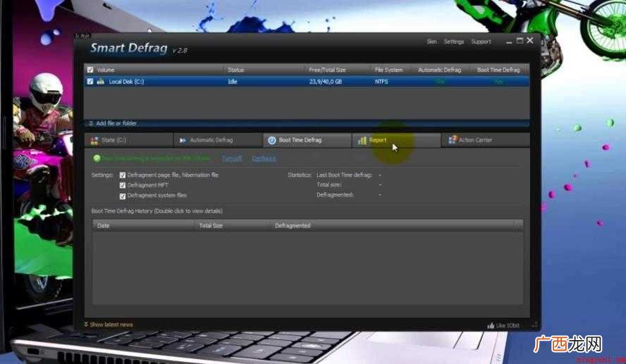Click the Boot Time Defrag column header

(498, 70)
